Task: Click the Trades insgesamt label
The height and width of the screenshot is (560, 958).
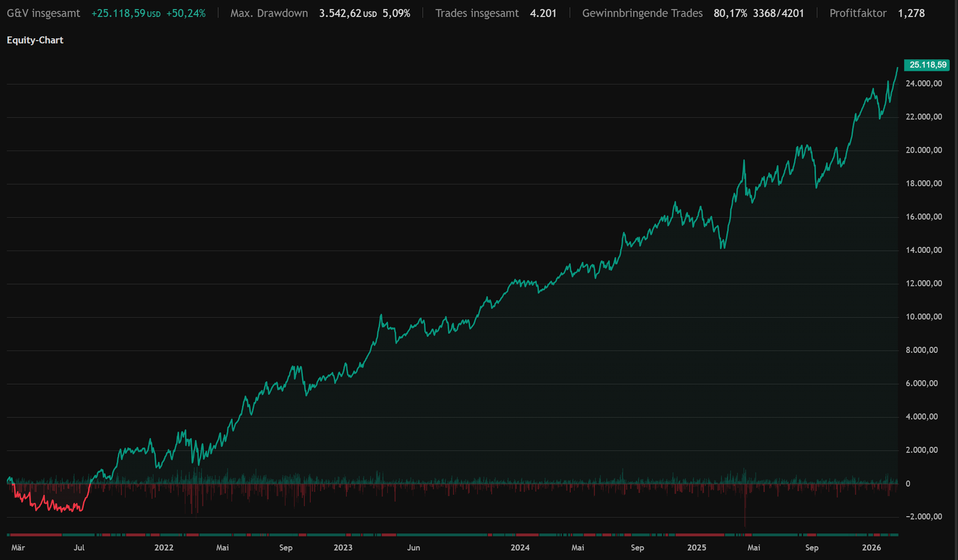Action: (x=477, y=13)
